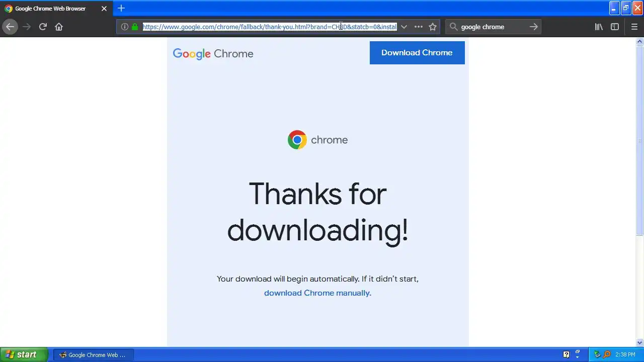Go back to the previous page

(x=10, y=27)
